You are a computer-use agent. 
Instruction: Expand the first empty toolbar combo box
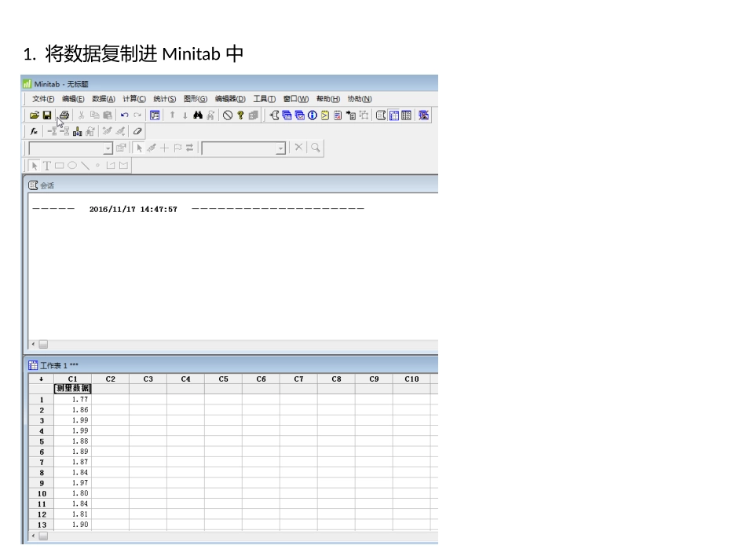tap(108, 148)
